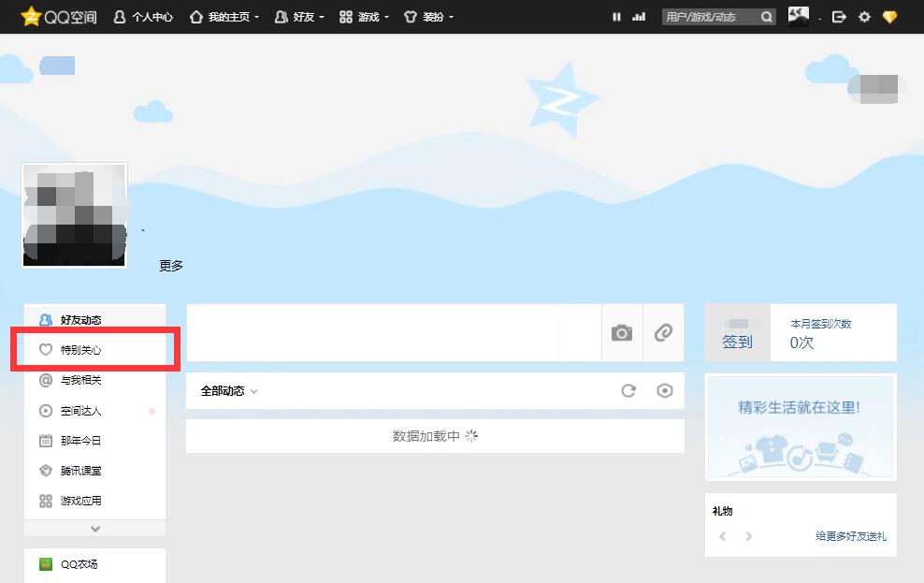Image resolution: width=924 pixels, height=583 pixels.
Task: Open the 全部动态 filter dropdown
Action: coord(227,390)
